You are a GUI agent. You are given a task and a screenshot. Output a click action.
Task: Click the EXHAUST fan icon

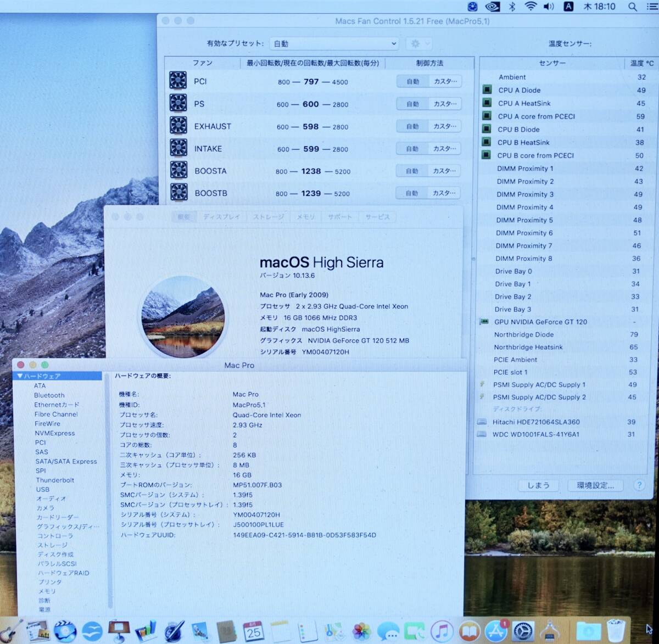178,125
